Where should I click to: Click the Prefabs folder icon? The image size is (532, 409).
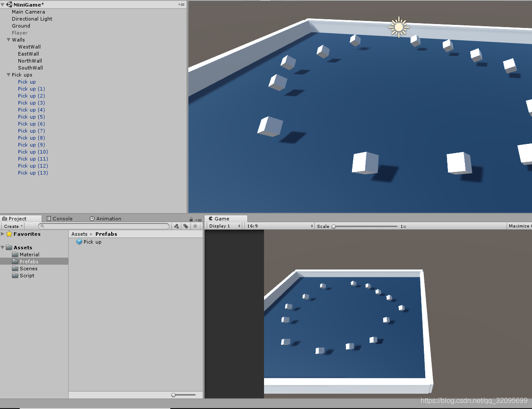tap(15, 262)
